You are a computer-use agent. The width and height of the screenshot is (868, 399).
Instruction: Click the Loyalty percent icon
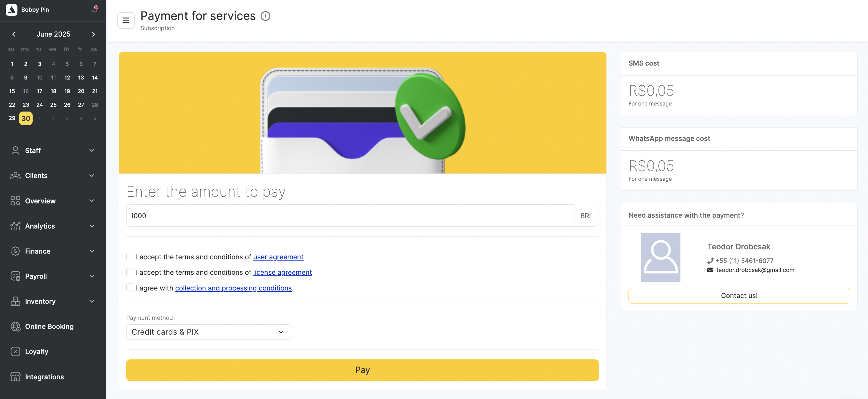[15, 352]
